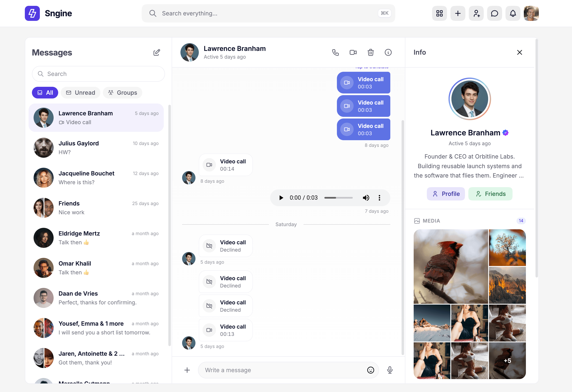Select the All messages filter
The width and height of the screenshot is (572, 392).
(45, 93)
